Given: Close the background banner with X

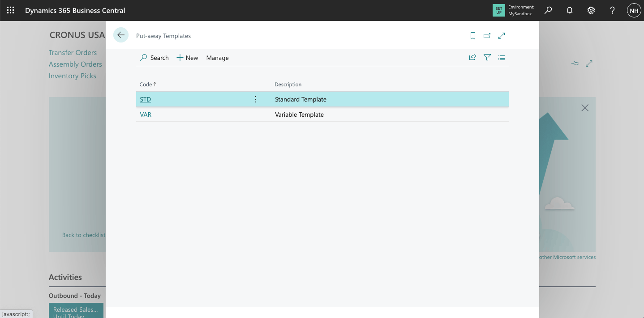Looking at the screenshot, I should [585, 108].
